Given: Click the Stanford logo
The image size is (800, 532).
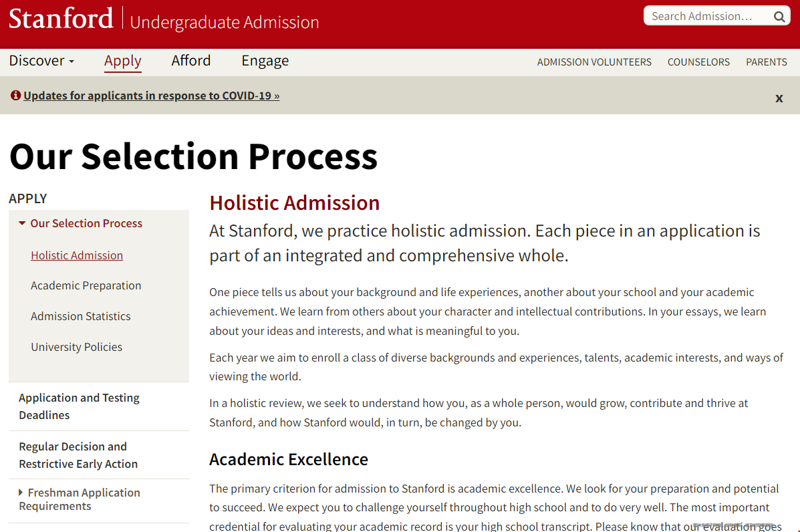Looking at the screenshot, I should [61, 18].
